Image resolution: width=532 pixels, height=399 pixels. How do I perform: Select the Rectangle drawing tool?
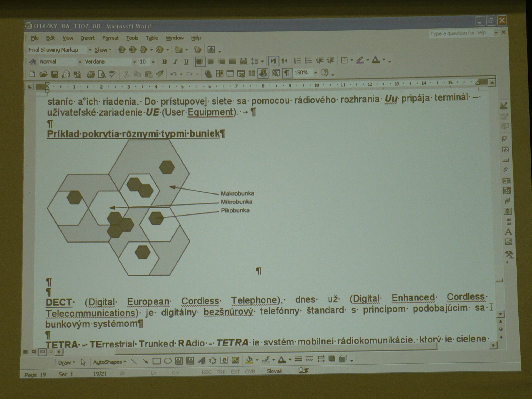[x=156, y=361]
